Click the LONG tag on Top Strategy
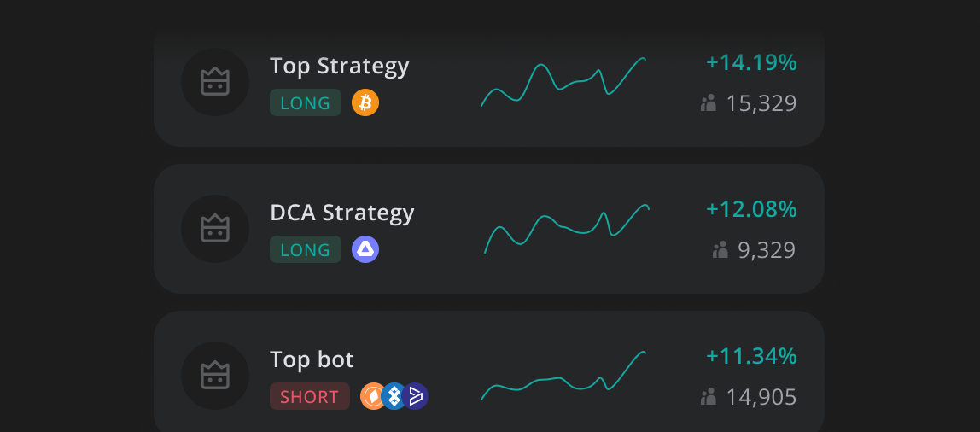This screenshot has height=432, width=980. pyautogui.click(x=306, y=102)
